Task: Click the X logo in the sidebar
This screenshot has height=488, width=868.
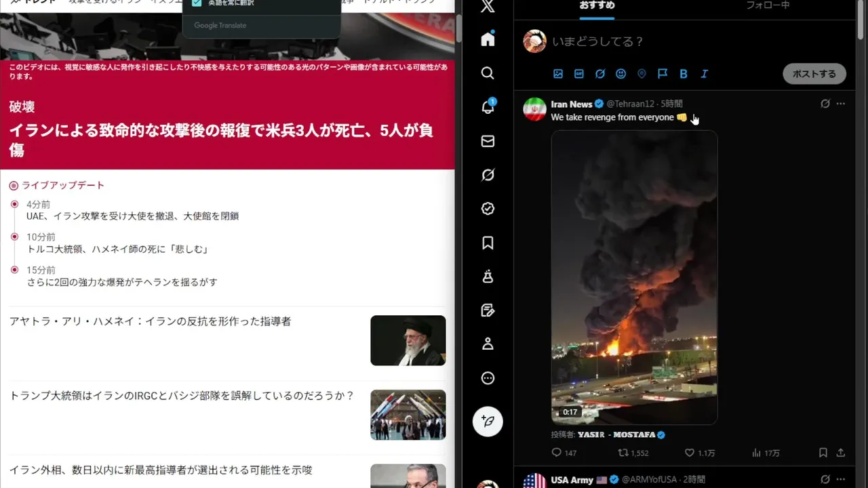Action: coord(488,7)
